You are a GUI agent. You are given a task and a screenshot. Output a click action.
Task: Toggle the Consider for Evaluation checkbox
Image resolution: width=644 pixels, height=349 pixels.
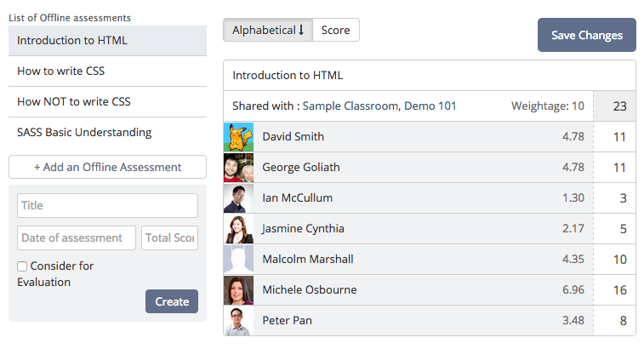pos(22,266)
